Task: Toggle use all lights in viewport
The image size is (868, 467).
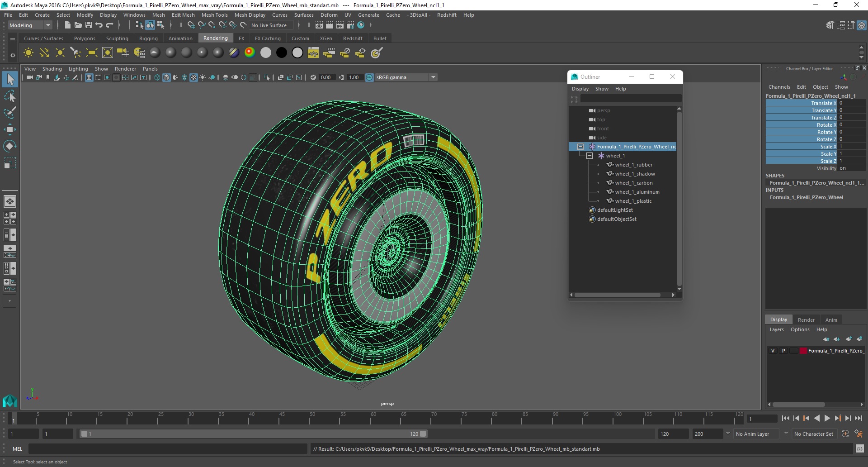Action: click(x=203, y=77)
